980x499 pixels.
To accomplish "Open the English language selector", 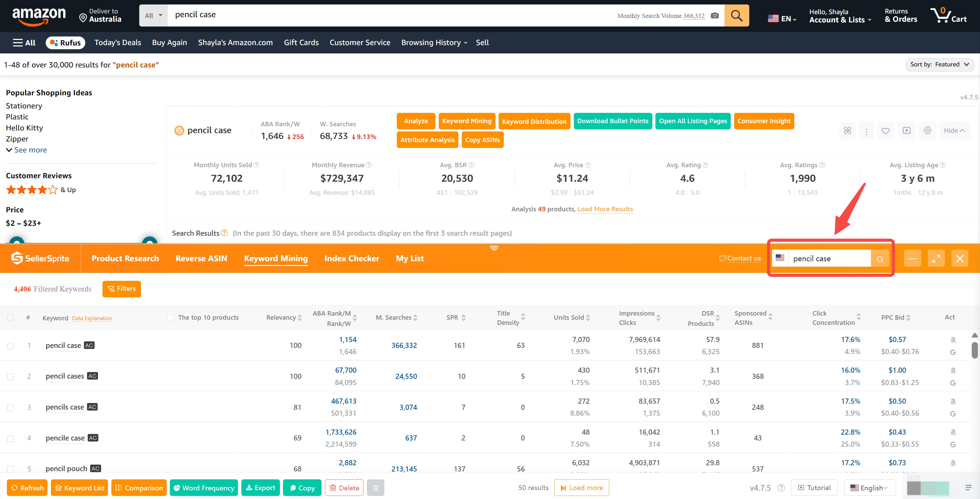I will 869,488.
